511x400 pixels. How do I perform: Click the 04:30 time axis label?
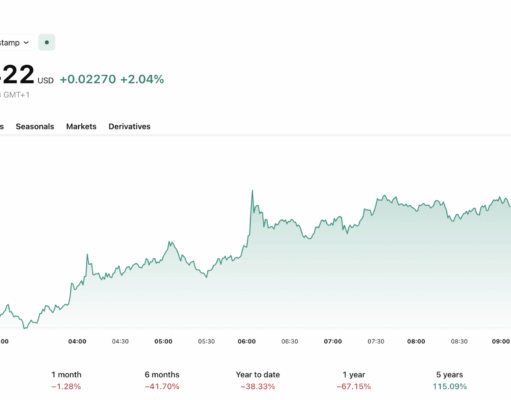[x=120, y=341]
